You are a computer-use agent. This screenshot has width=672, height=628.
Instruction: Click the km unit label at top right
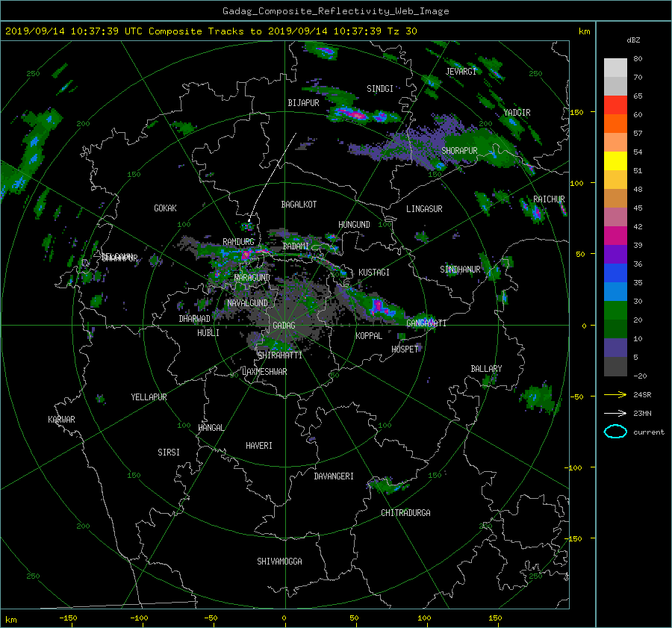[x=584, y=31]
